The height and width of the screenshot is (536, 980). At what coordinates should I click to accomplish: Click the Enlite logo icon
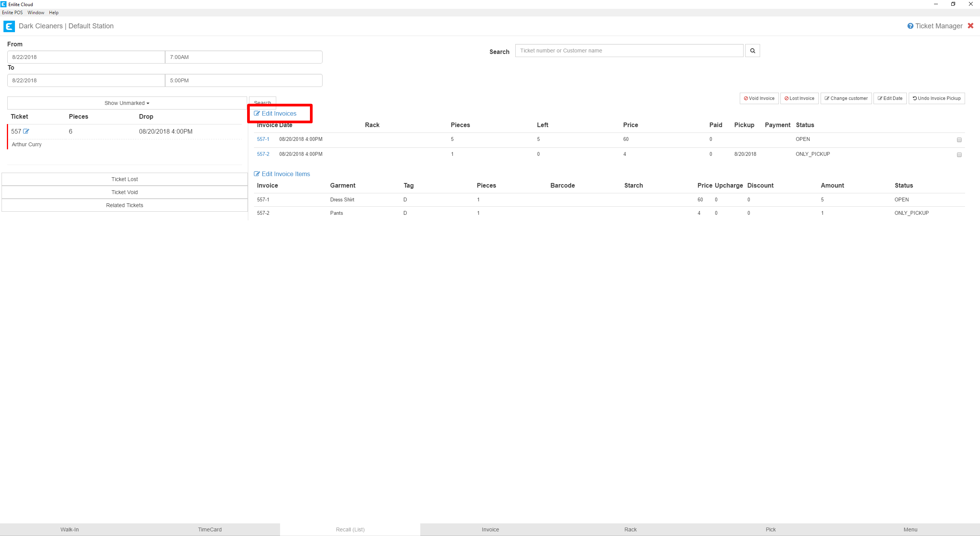coord(9,26)
